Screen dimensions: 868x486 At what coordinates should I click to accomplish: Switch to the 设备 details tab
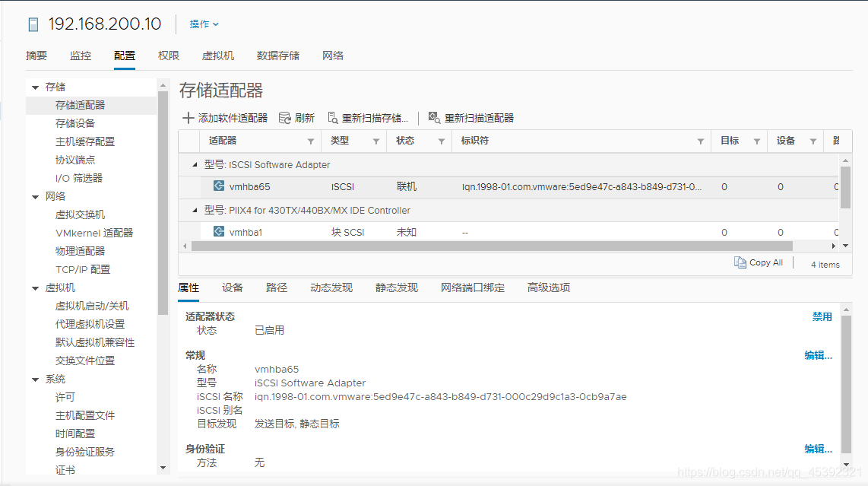click(x=233, y=287)
